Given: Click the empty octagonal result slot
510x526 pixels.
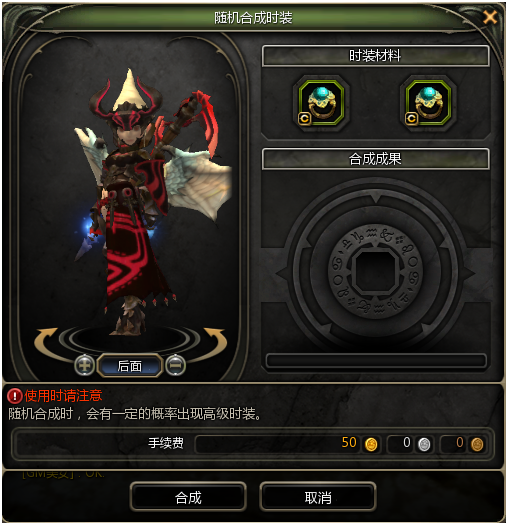Looking at the screenshot, I should 375,272.
